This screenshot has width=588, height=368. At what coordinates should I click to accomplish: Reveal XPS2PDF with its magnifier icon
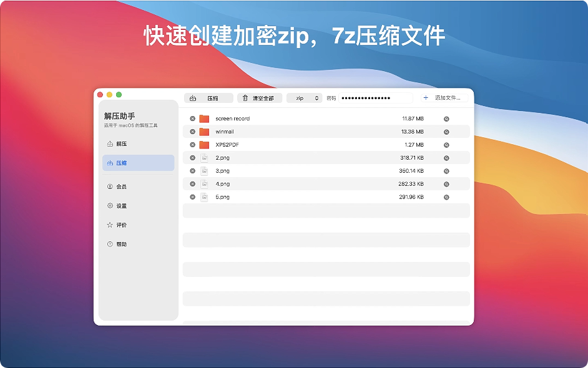point(446,145)
